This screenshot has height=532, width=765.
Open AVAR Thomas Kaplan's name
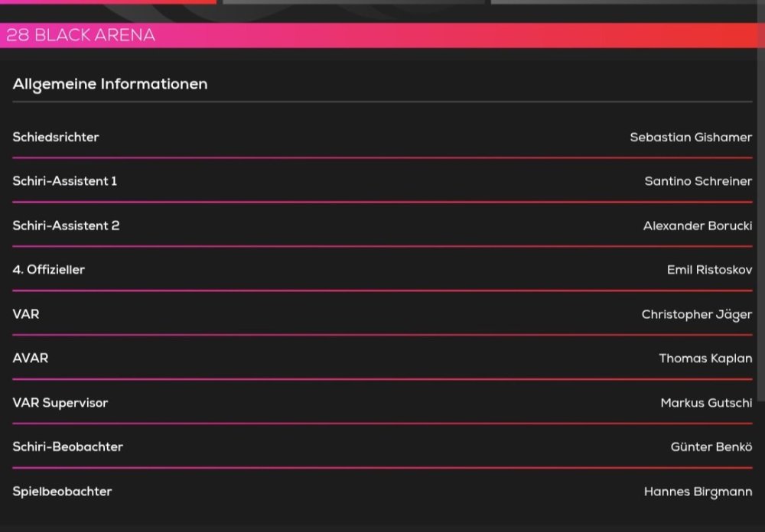pyautogui.click(x=705, y=358)
